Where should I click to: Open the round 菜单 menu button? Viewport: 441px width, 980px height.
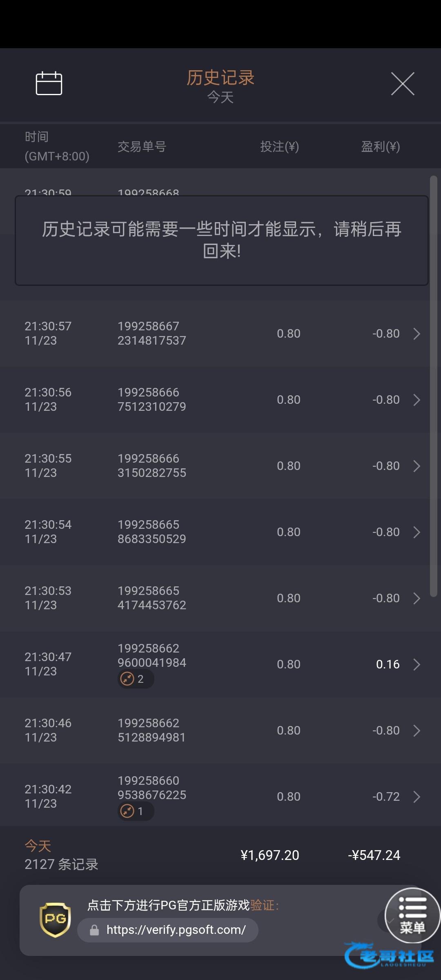click(412, 915)
